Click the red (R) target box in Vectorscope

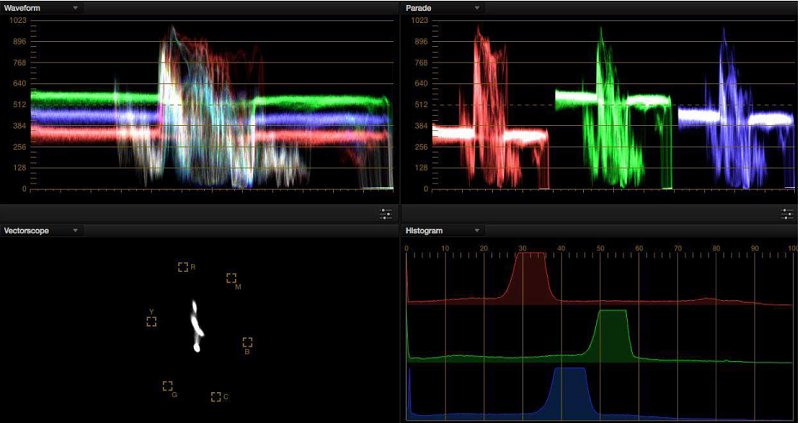[x=182, y=267]
